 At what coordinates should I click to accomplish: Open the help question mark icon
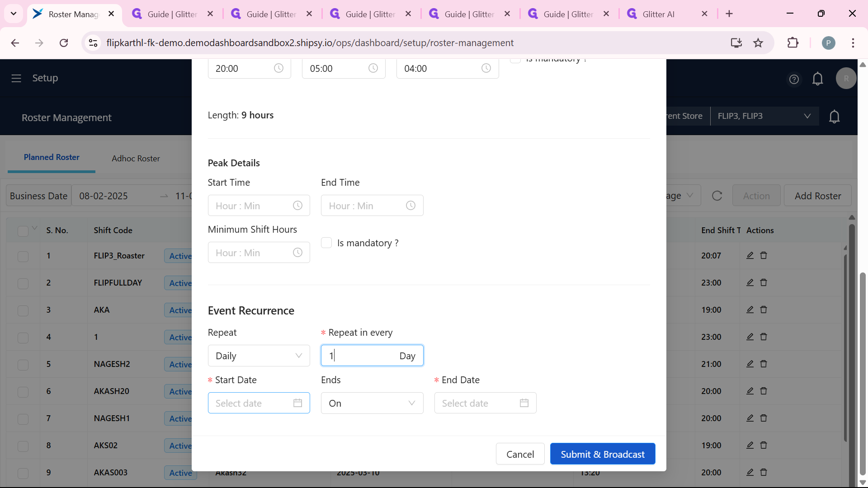click(x=794, y=80)
